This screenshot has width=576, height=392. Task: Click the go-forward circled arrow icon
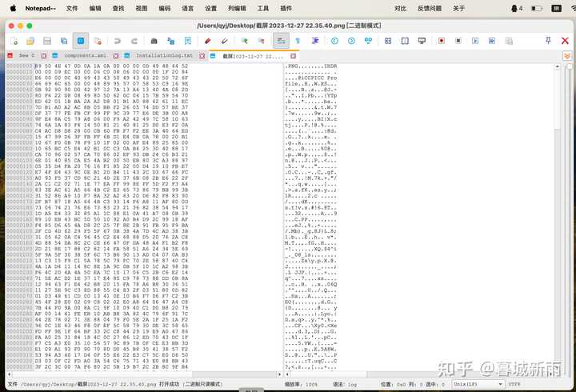[351, 41]
